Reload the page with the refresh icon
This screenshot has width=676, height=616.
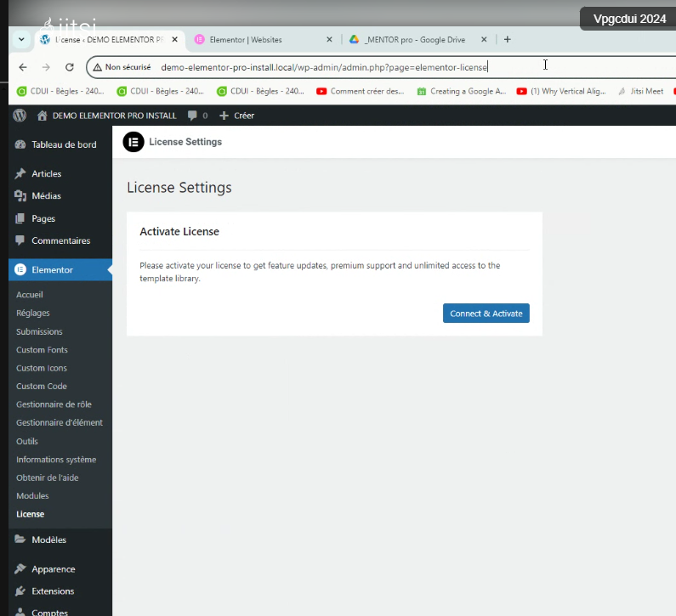70,67
